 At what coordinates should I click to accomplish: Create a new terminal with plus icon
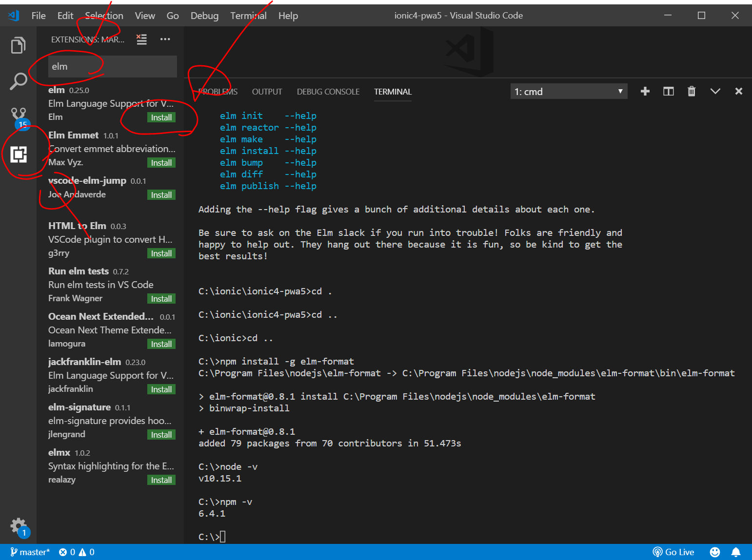click(645, 92)
